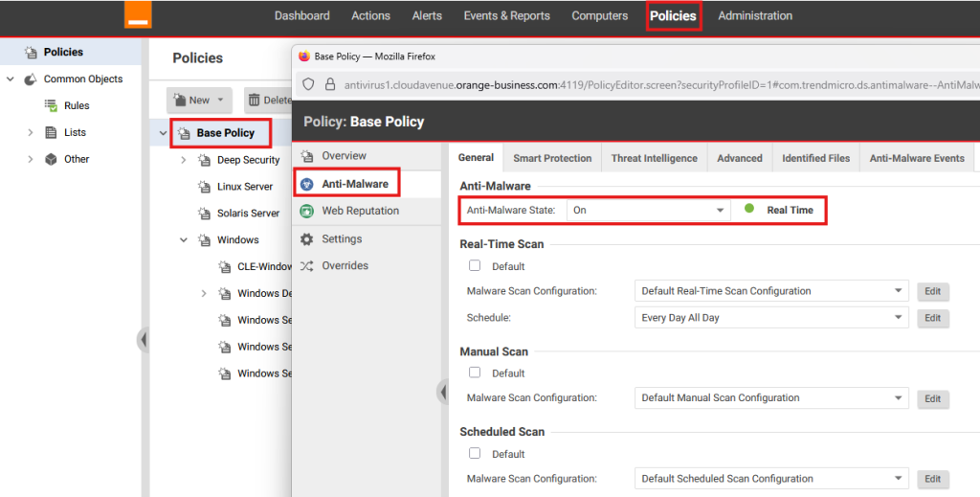Switch to the Smart Protection tab
The height and width of the screenshot is (497, 980).
coord(552,158)
